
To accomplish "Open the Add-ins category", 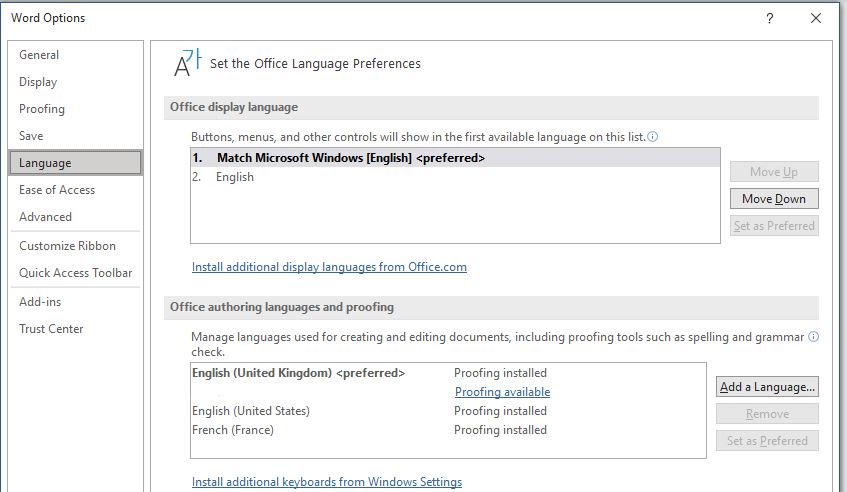I will (x=76, y=302).
